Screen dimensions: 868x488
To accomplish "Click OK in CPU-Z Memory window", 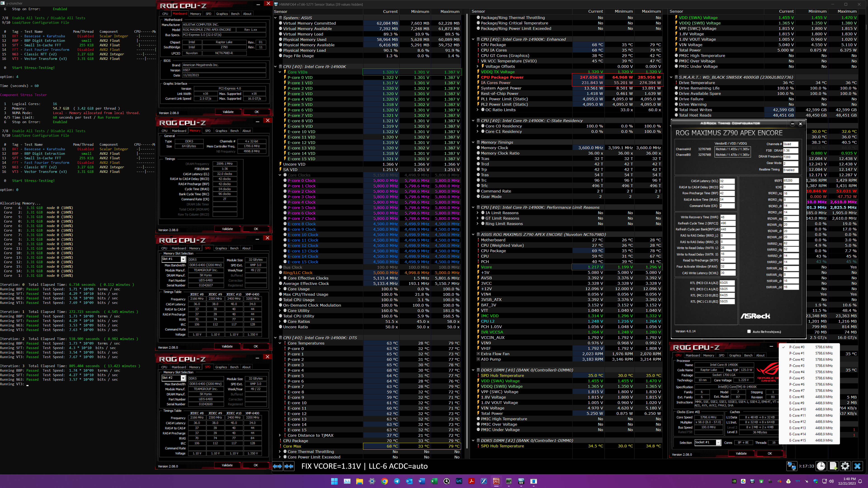I will (x=256, y=229).
